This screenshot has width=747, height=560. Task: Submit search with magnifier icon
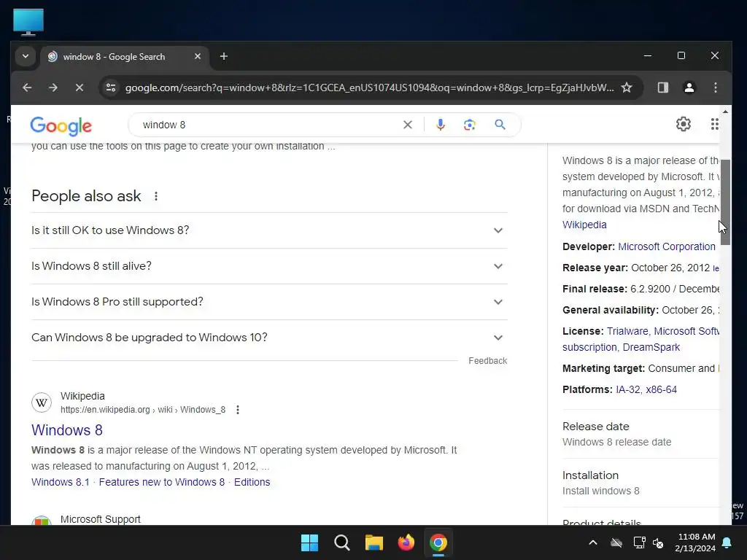[x=500, y=125]
